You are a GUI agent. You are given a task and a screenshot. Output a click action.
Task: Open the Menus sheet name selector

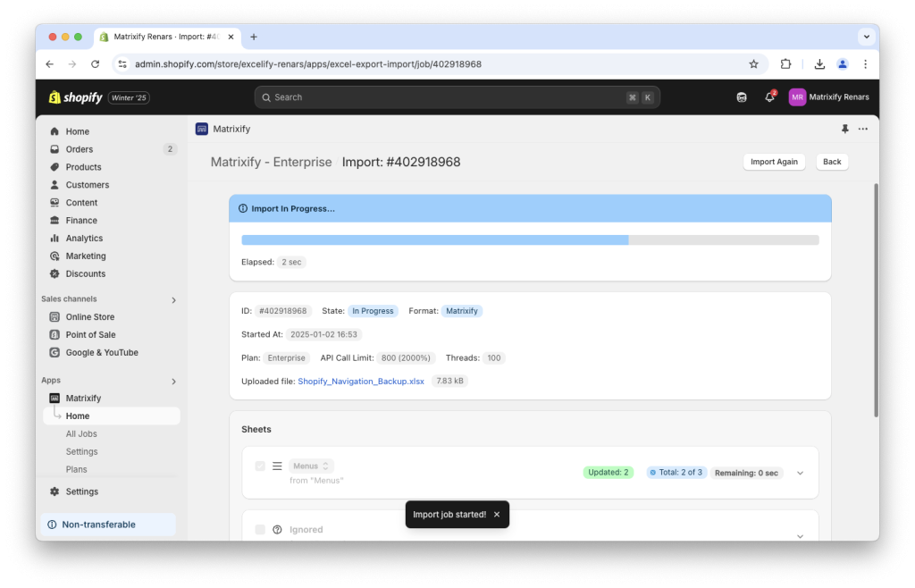(x=310, y=466)
